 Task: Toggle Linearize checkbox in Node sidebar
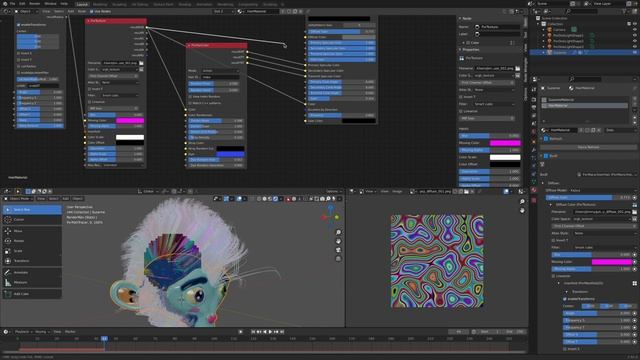461,111
